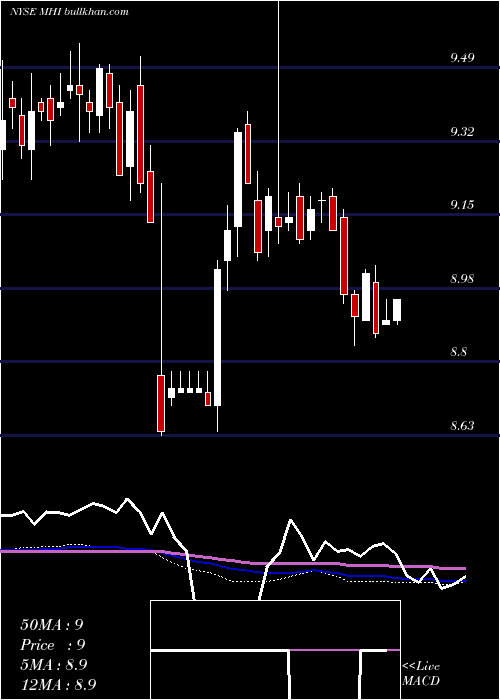Select the 9.32 price axis label

coord(462,132)
